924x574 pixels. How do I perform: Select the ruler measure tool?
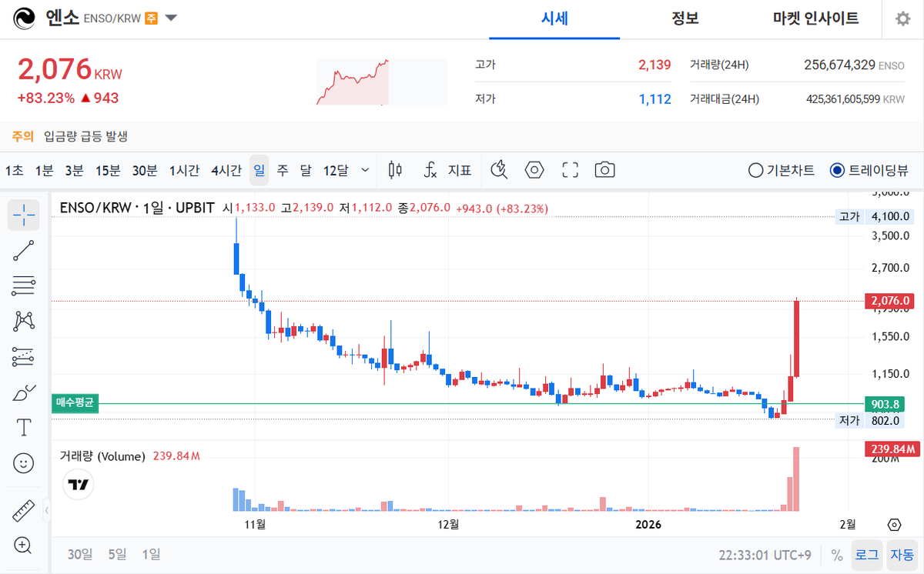tap(24, 510)
